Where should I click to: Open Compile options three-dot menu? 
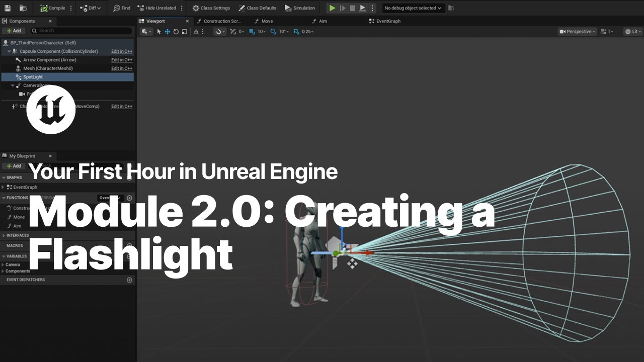coord(71,8)
